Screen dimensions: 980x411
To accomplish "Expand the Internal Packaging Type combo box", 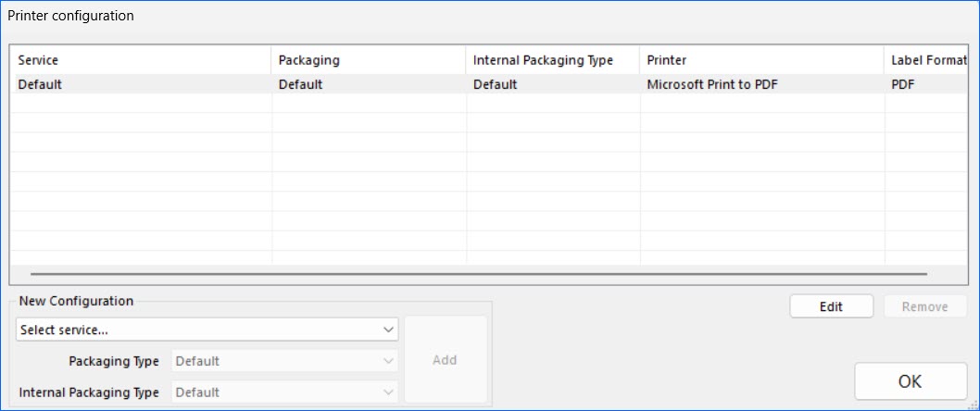I will click(283, 392).
